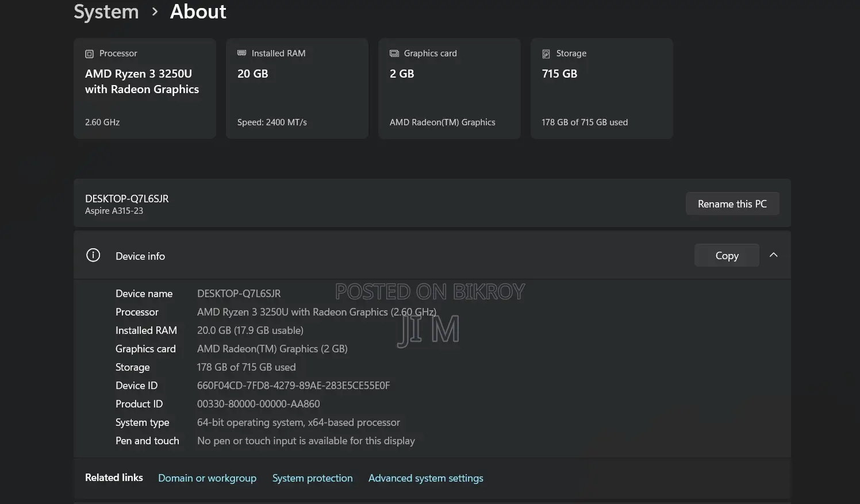The width and height of the screenshot is (860, 504).
Task: Open System protection link
Action: pyautogui.click(x=312, y=478)
